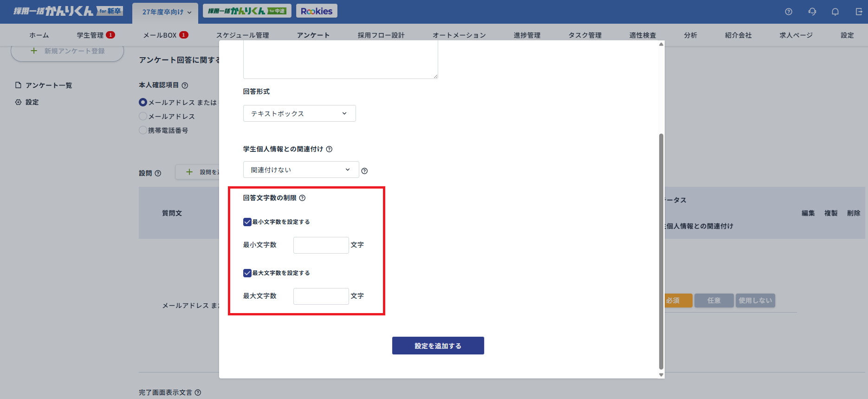The height and width of the screenshot is (399, 868).
Task: Click the help question mark icon in header
Action: 788,12
